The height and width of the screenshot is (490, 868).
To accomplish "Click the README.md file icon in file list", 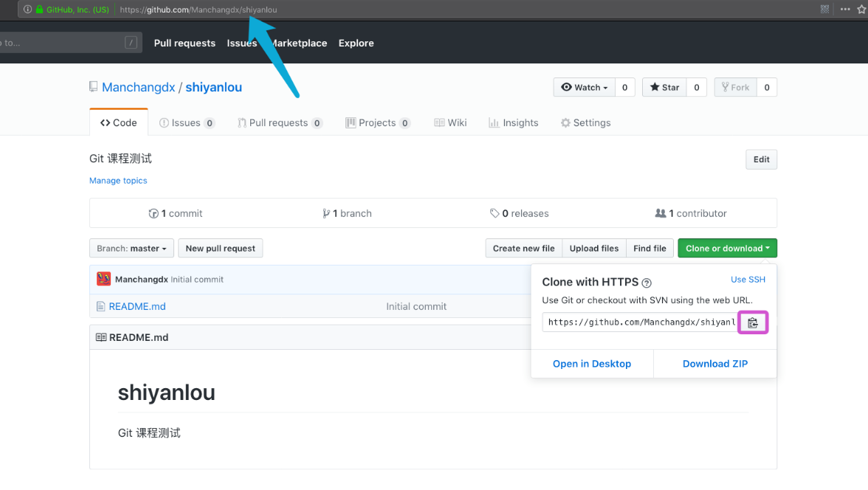I will (100, 306).
